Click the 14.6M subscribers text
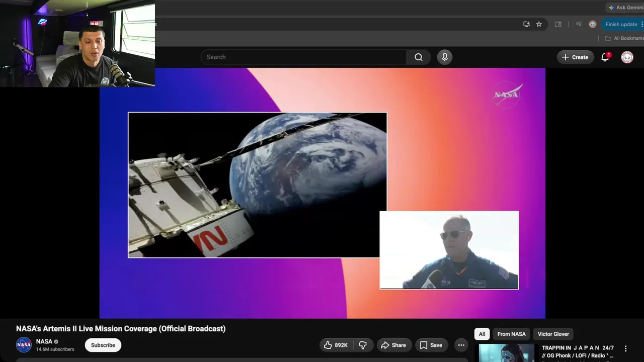 point(55,349)
